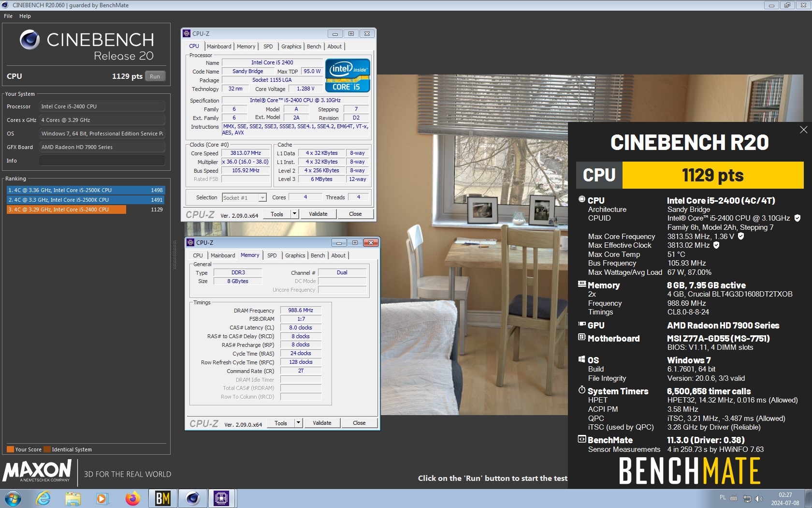Click the OS Windows icon in BenchMate panel
Viewport: 812px width, 508px height.
pyautogui.click(x=582, y=359)
